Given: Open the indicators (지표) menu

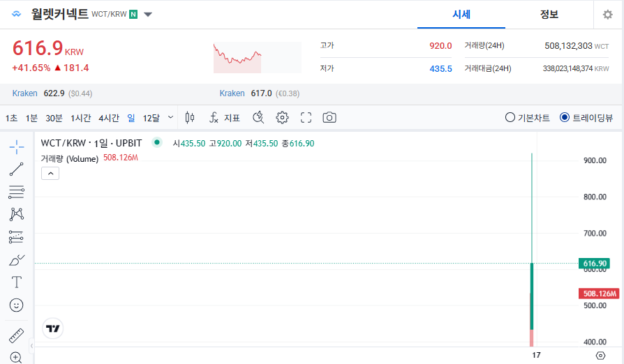Looking at the screenshot, I should pos(225,118).
